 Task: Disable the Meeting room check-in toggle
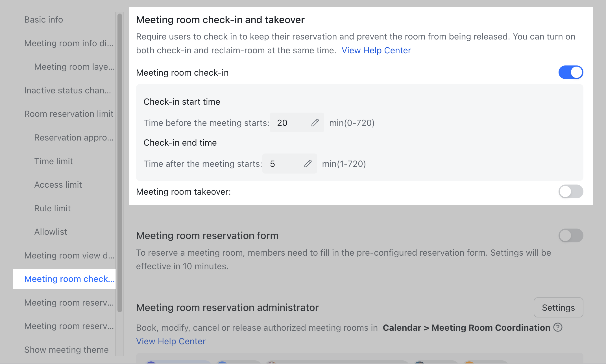pos(570,72)
